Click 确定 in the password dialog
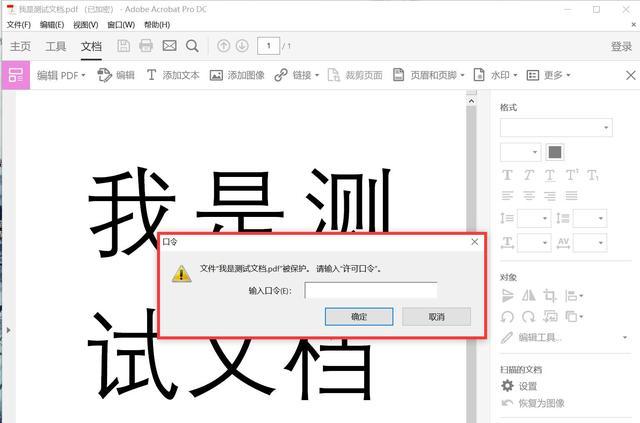The height and width of the screenshot is (423, 640). coord(359,316)
